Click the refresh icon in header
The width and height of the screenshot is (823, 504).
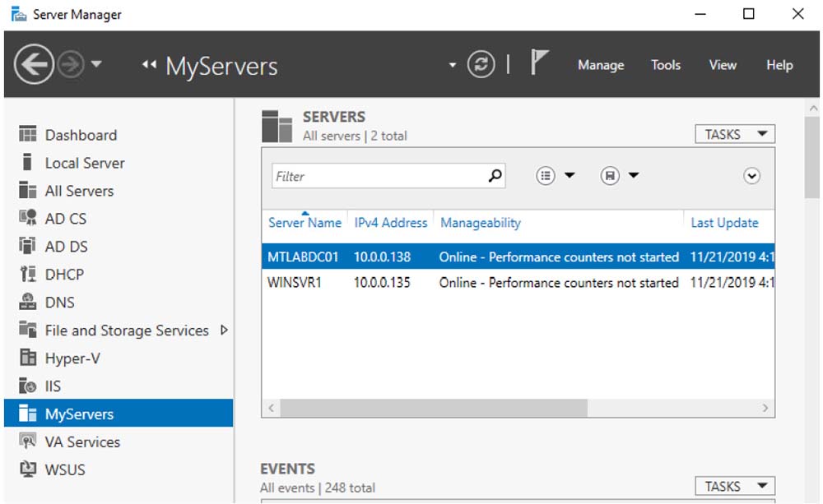pos(481,65)
